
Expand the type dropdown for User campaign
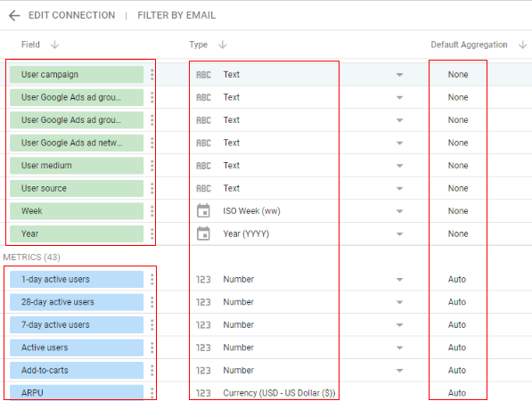(400, 75)
